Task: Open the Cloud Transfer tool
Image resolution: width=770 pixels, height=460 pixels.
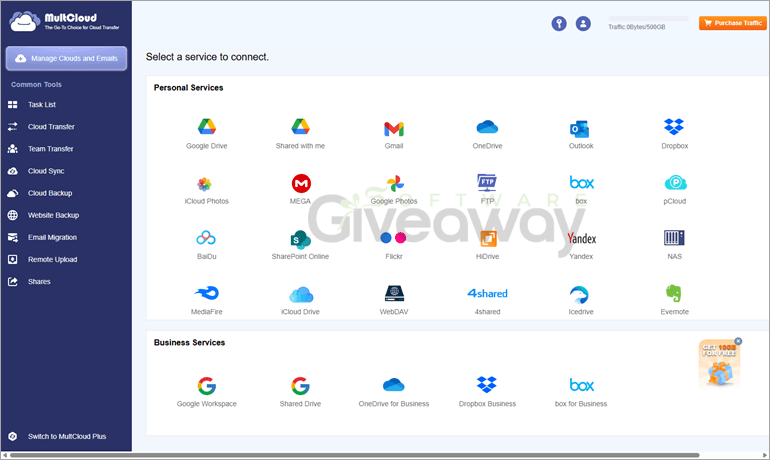Action: (51, 127)
